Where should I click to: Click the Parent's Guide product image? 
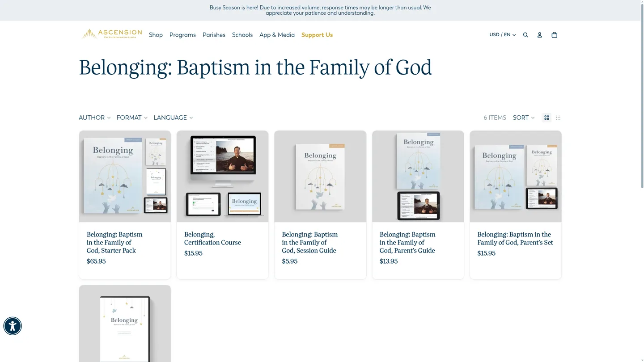tap(418, 177)
